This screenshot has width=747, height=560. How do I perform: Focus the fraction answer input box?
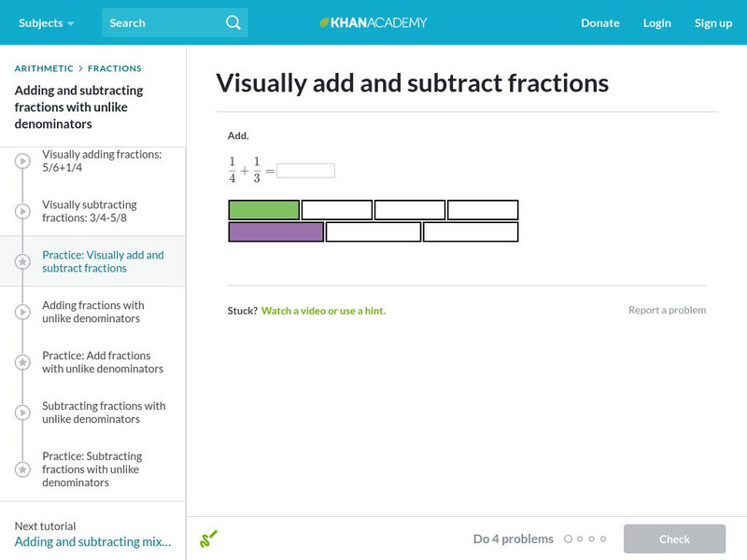[x=305, y=171]
